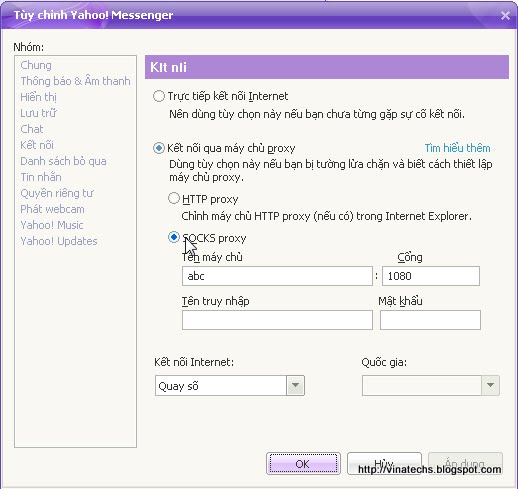The height and width of the screenshot is (489, 518).
Task: Choose the HTTP proxy radio button
Action: [174, 198]
